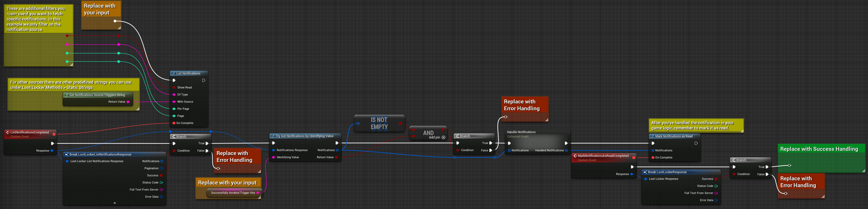Click the struct icon on Break LootLockerResponse node
868x209 pixels.
[645, 172]
